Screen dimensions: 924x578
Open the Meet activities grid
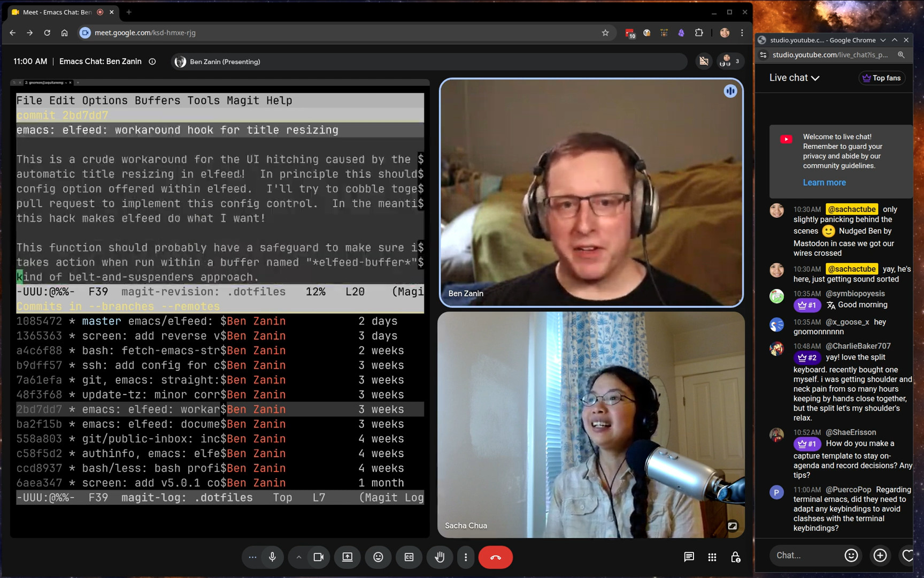click(712, 557)
